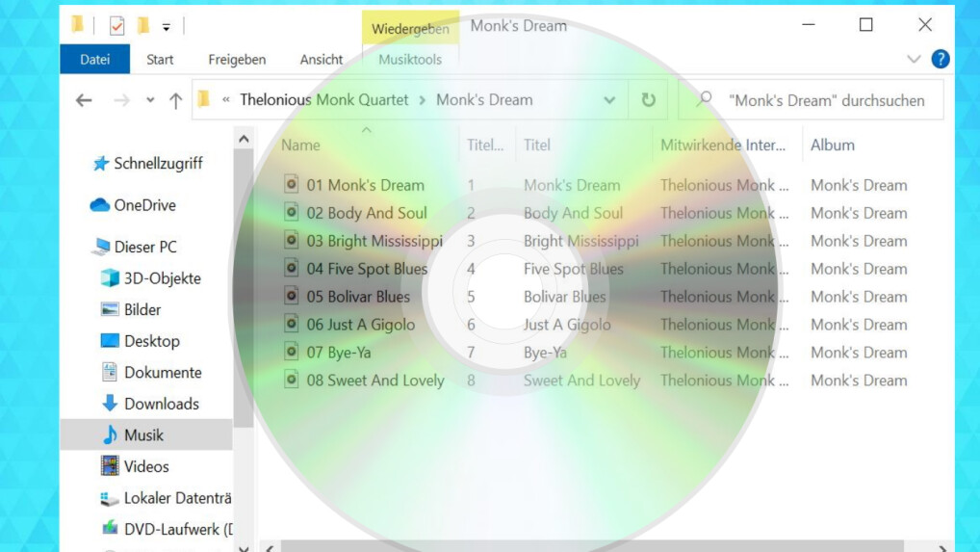The image size is (980, 552).
Task: Sort by the Name column header
Action: click(300, 145)
